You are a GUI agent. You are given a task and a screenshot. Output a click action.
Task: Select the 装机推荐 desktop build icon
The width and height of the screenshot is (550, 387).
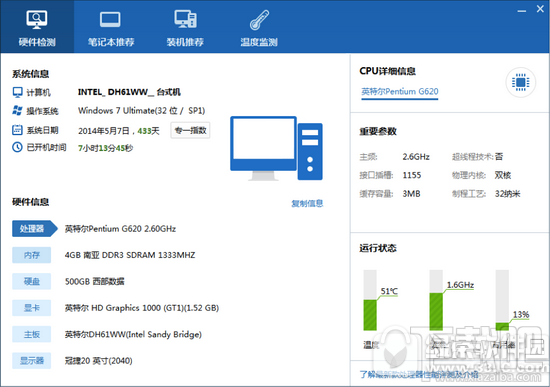coord(185,19)
